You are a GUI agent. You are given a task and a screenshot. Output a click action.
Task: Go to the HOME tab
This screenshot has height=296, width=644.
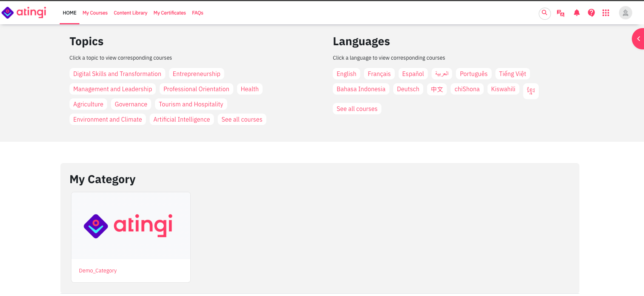tap(70, 13)
